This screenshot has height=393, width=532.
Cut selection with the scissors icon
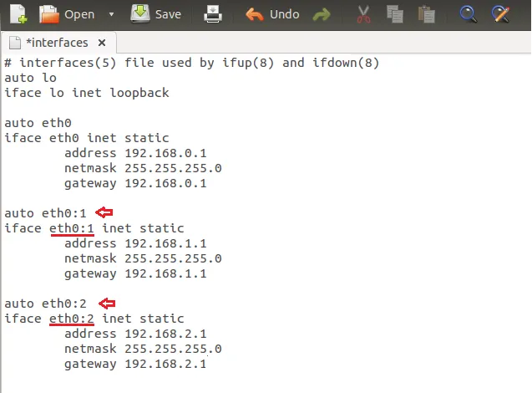[362, 14]
